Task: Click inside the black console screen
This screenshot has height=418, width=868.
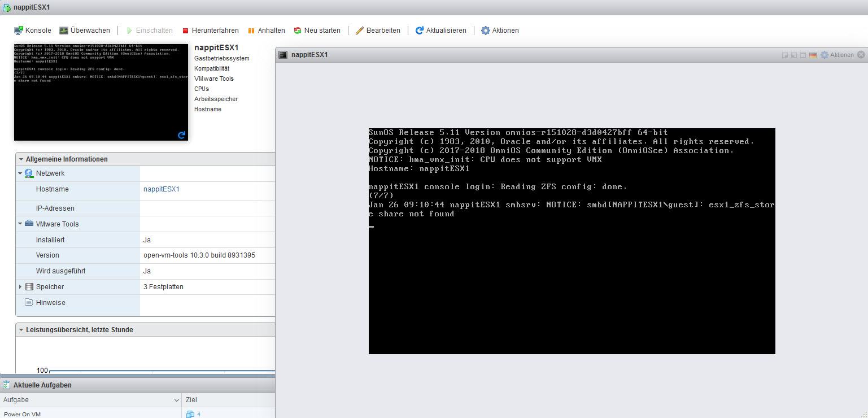Action: [x=572, y=241]
